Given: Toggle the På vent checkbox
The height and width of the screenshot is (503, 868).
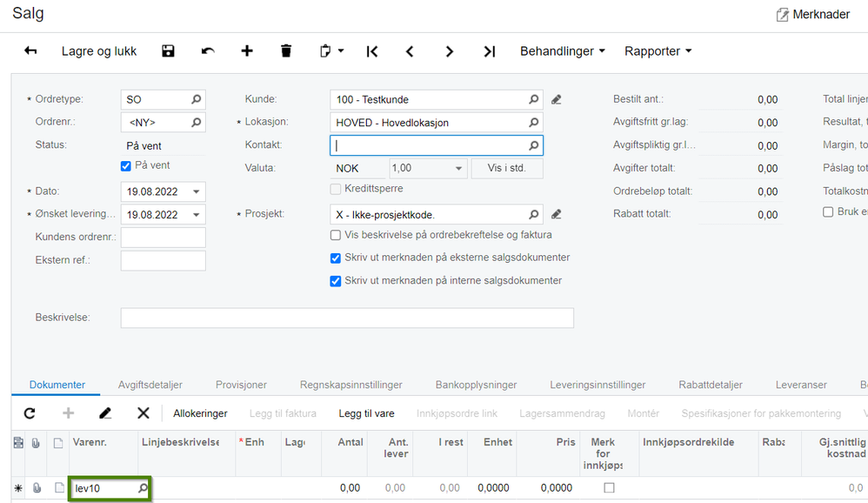Looking at the screenshot, I should pos(125,165).
